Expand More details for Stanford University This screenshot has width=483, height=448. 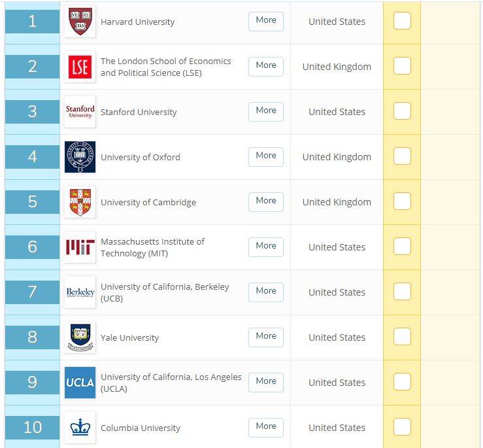[x=266, y=112]
